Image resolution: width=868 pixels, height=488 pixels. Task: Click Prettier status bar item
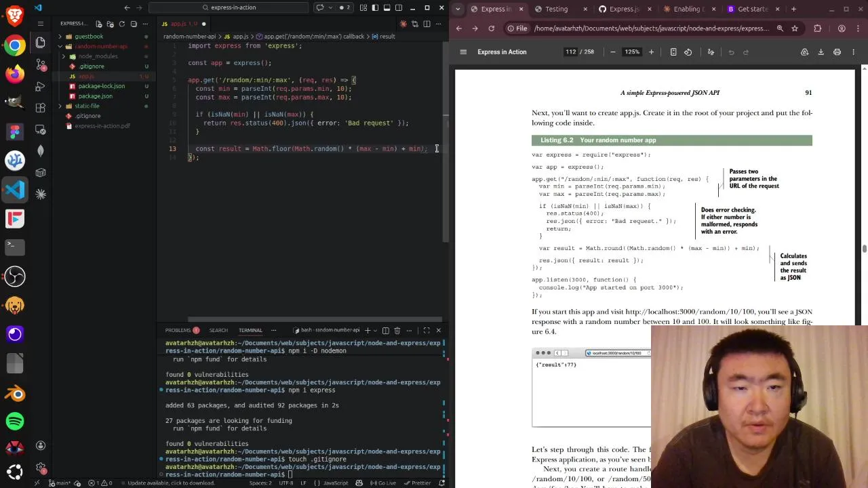[x=418, y=483]
